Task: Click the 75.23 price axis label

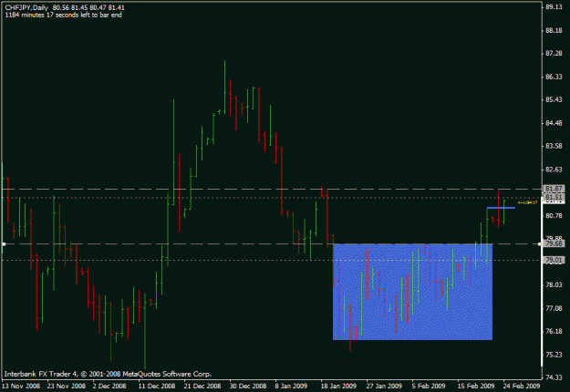Action: [x=554, y=355]
